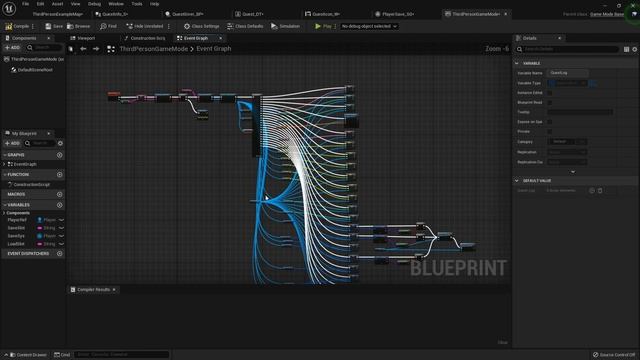Switch to ThirdPersonExampleMap tab
Viewport: 640px width, 360px height.
point(58,14)
